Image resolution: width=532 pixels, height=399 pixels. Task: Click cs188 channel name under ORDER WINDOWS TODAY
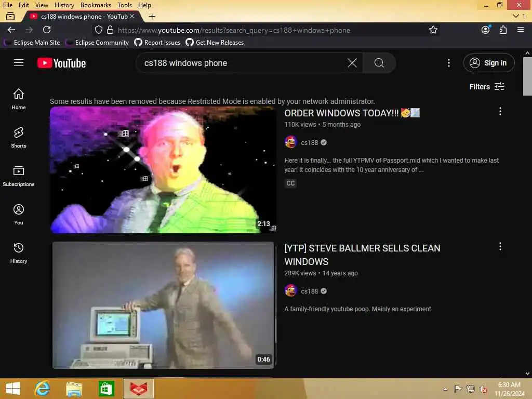[x=309, y=142]
